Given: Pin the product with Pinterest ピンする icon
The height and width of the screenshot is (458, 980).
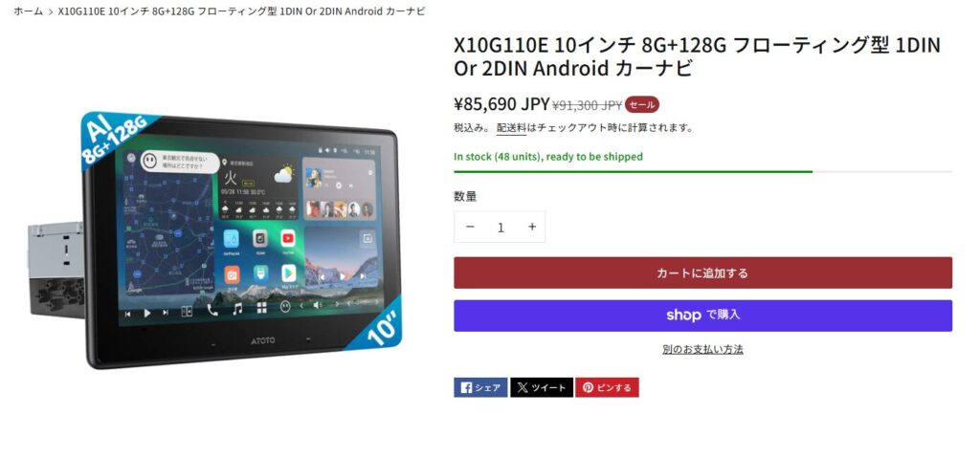Looking at the screenshot, I should pyautogui.click(x=607, y=387).
